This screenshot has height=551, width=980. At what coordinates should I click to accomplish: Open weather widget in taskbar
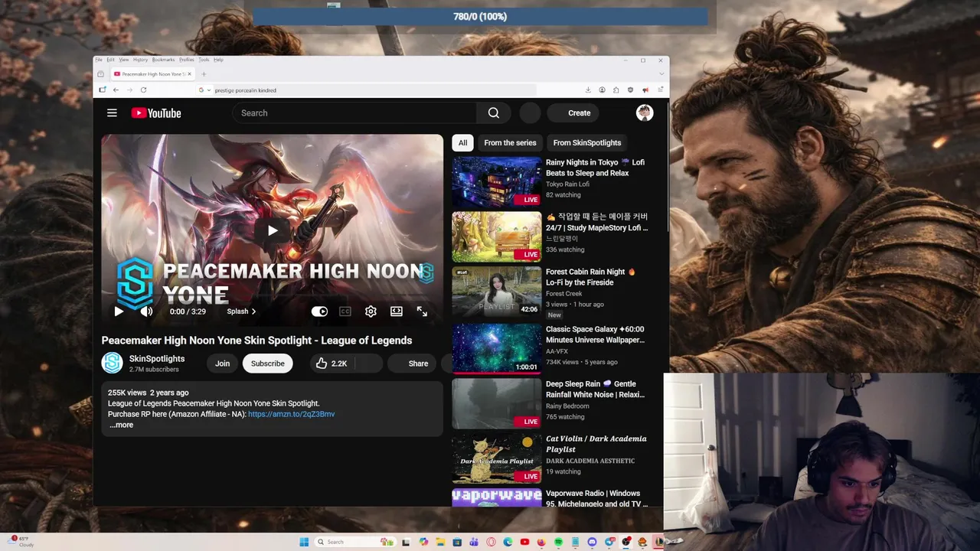(21, 542)
